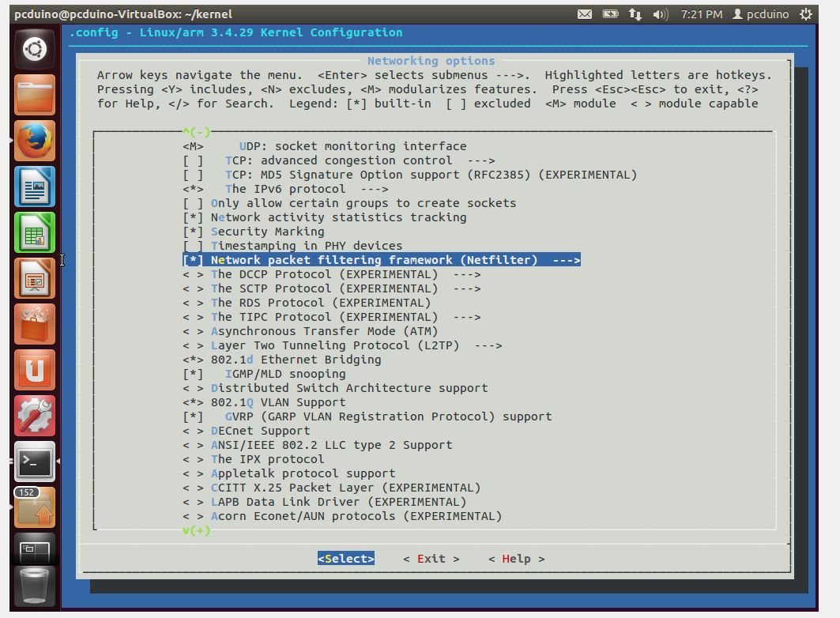The image size is (840, 618).
Task: Open LibreOffice Impress presentation icon
Action: pos(34,278)
